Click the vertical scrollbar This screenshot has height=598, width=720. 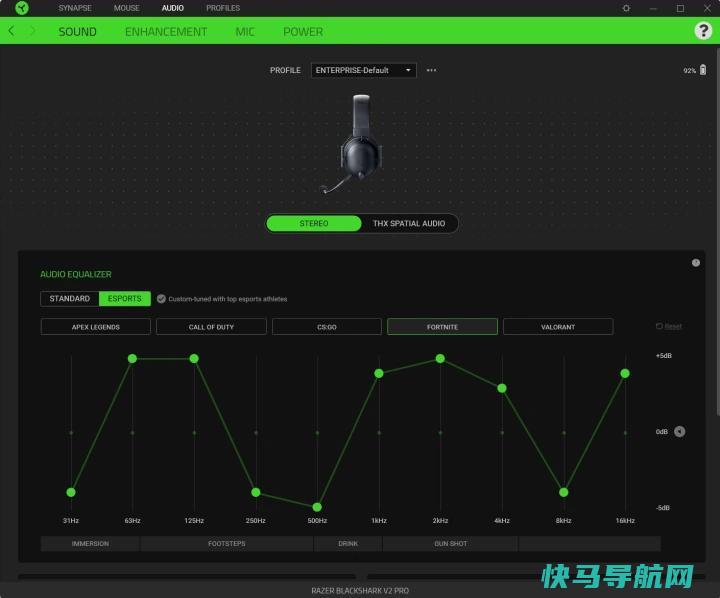click(717, 232)
